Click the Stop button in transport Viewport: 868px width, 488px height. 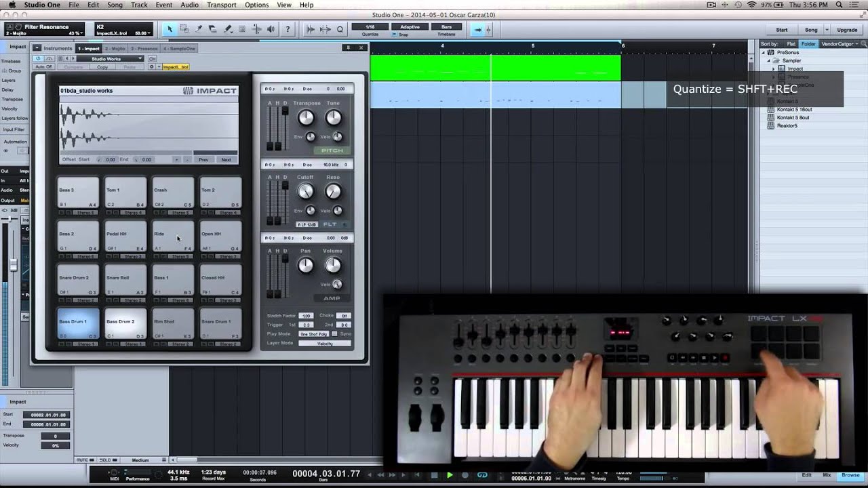pyautogui.click(x=435, y=475)
